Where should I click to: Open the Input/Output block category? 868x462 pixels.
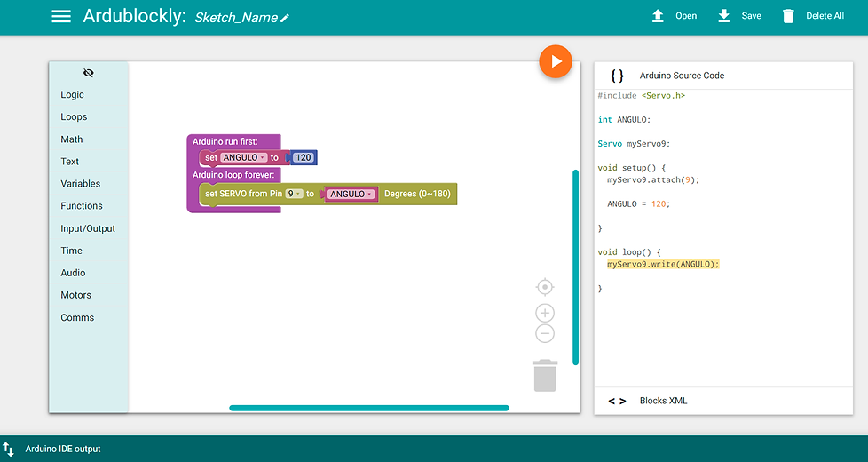[x=89, y=229]
